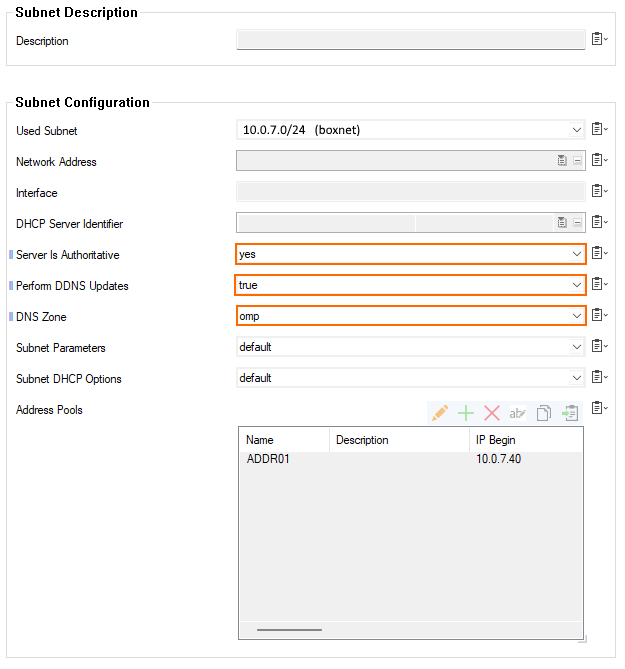Viewport: 625px width, 669px height.
Task: Open clipboard menu icon beside Perform DDNS Updates
Action: pyautogui.click(x=599, y=284)
